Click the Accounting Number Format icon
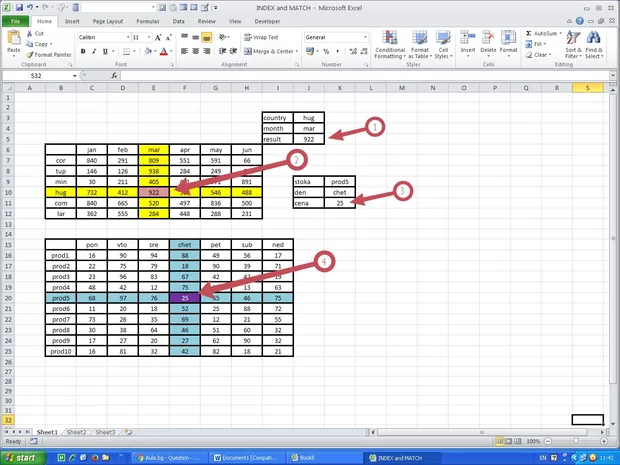The width and height of the screenshot is (620, 465). click(310, 51)
